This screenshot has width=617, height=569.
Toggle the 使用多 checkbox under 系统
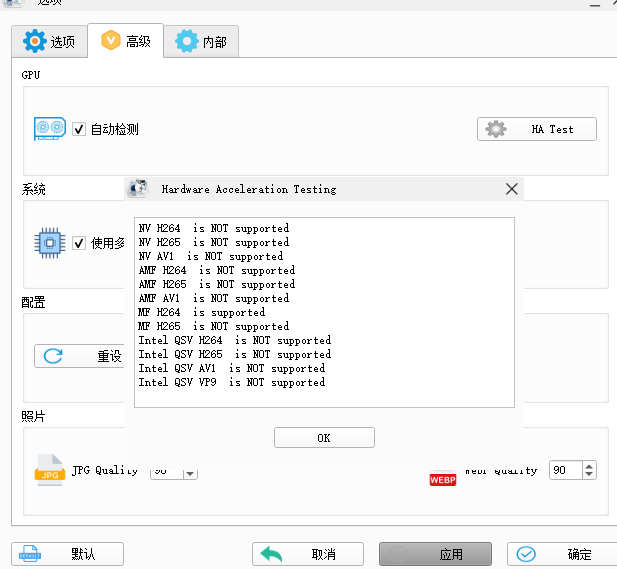pyautogui.click(x=79, y=243)
